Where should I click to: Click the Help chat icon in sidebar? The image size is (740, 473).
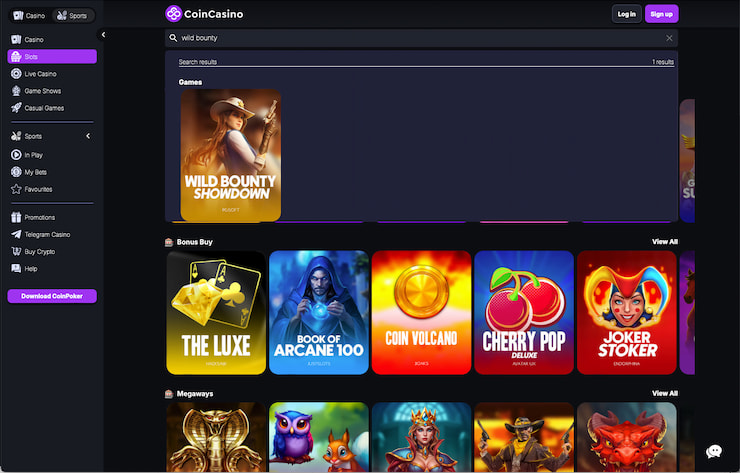pos(16,268)
